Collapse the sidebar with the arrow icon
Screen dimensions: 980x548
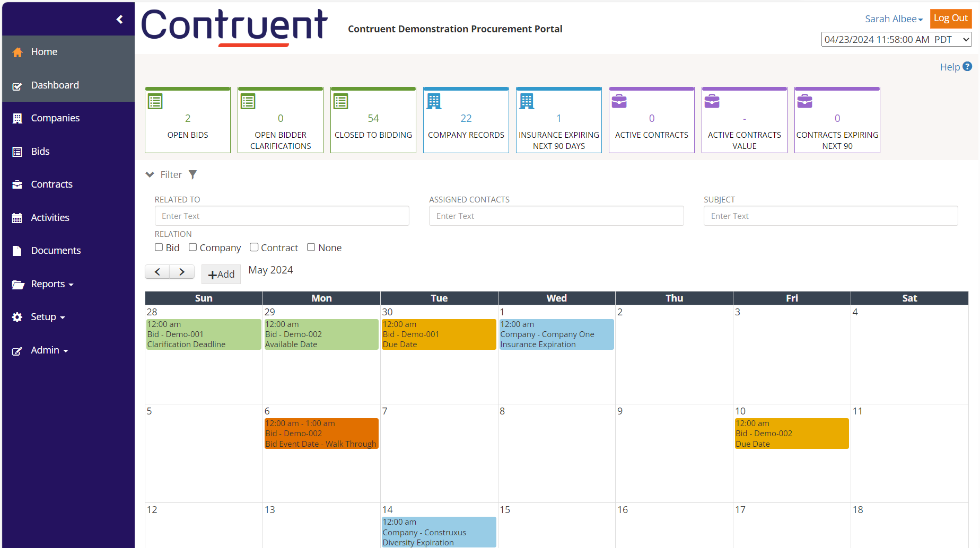point(119,20)
